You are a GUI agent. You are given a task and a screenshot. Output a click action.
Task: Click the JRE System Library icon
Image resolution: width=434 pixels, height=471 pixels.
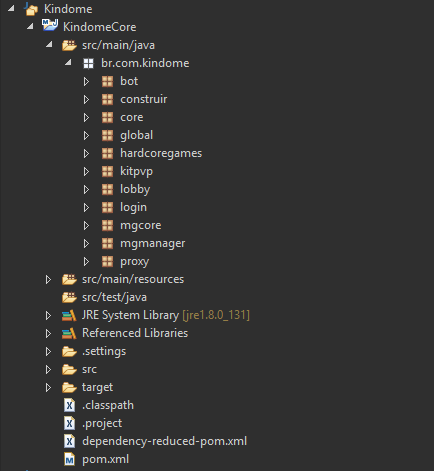[x=69, y=315]
